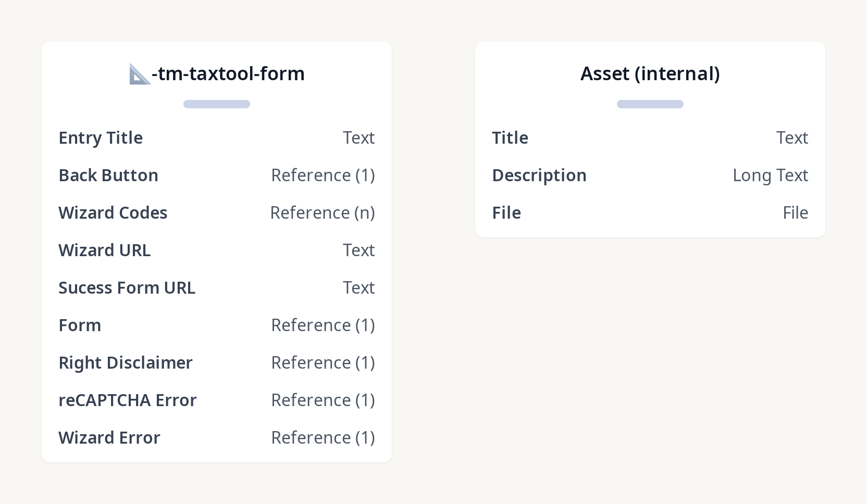Screen dimensions: 867x504
Task: Select the Form field row
Action: coord(80,325)
